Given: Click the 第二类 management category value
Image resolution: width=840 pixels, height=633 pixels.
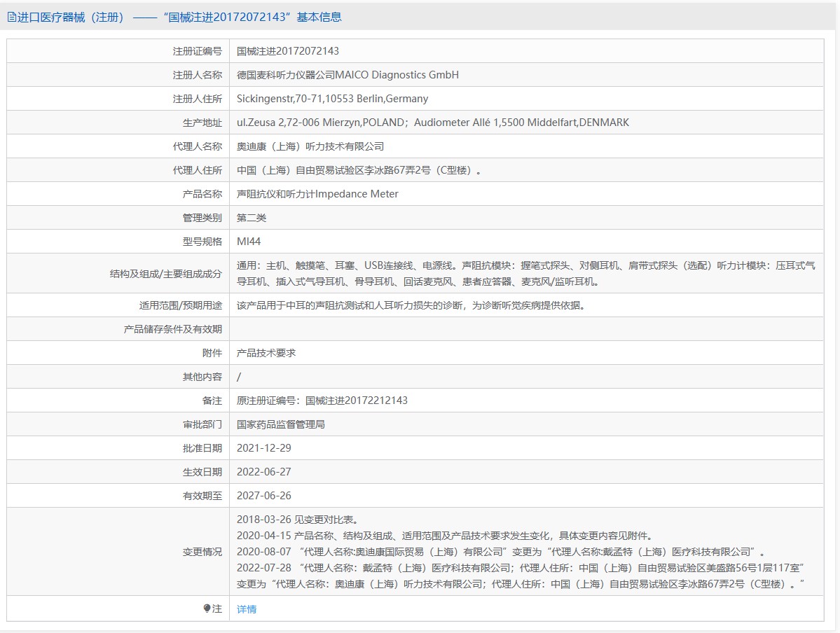Looking at the screenshot, I should point(252,218).
